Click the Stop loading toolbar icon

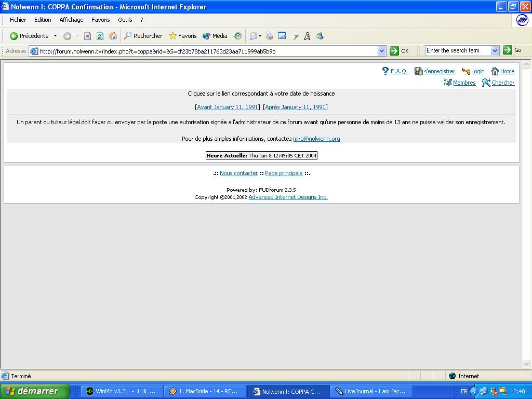click(x=87, y=36)
